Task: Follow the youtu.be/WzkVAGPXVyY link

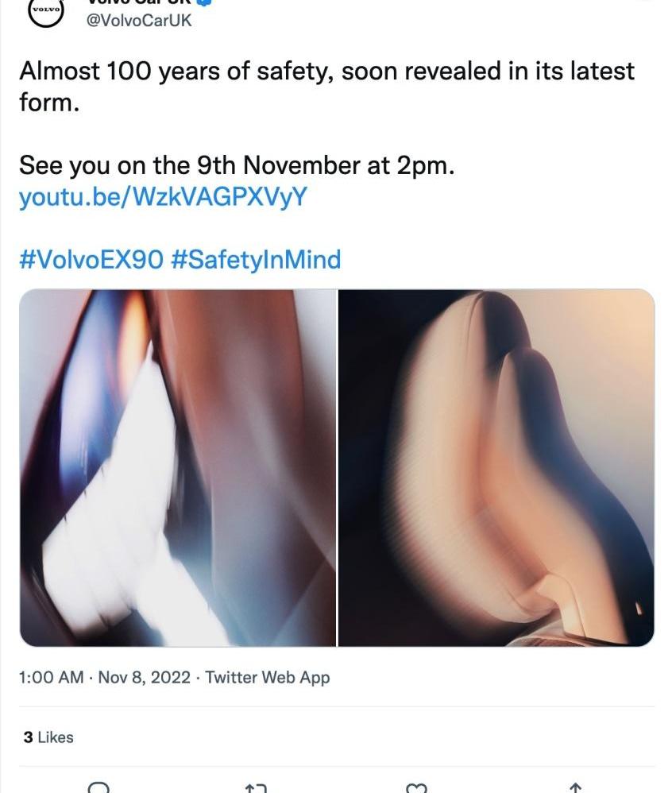Action: point(163,197)
